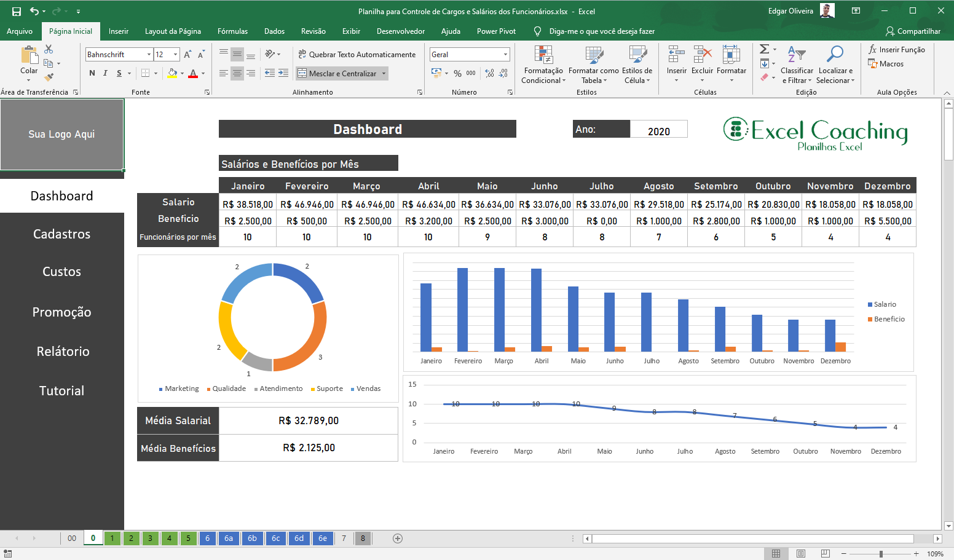Screen dimensions: 954x560
Task: Click the Ano cell showing 2020
Action: click(x=658, y=131)
